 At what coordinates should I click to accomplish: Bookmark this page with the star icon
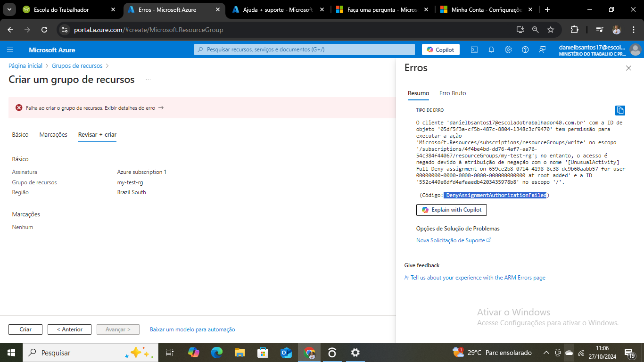[x=551, y=30]
